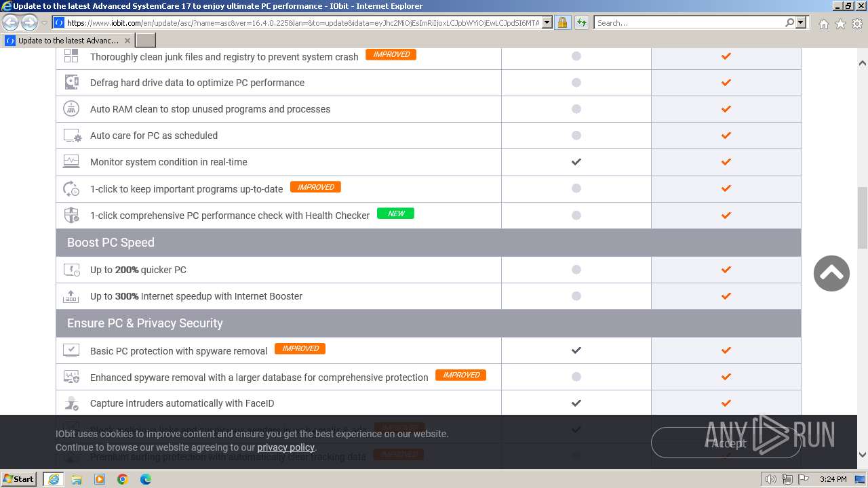
Task: Open File Explorer folder in taskbar
Action: coord(77,479)
